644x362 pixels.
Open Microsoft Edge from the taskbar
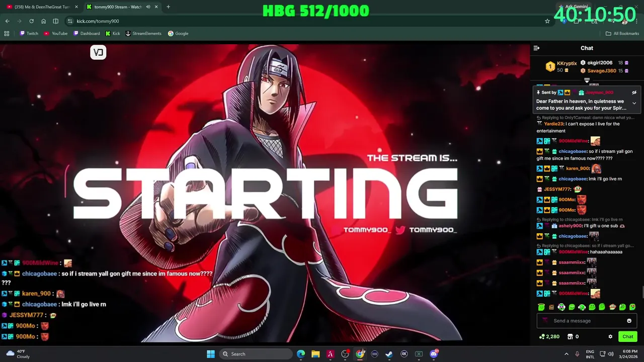pyautogui.click(x=300, y=354)
